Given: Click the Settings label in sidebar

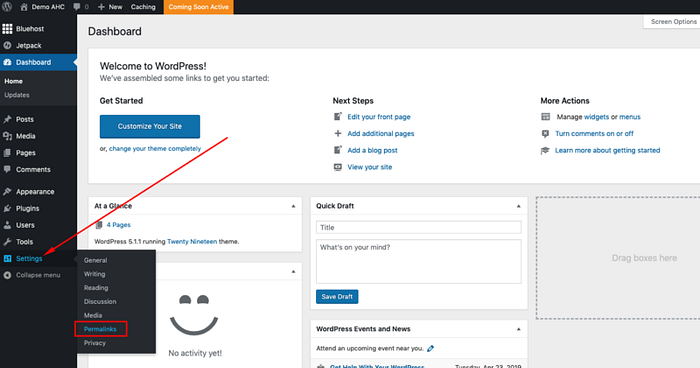Looking at the screenshot, I should coord(29,259).
